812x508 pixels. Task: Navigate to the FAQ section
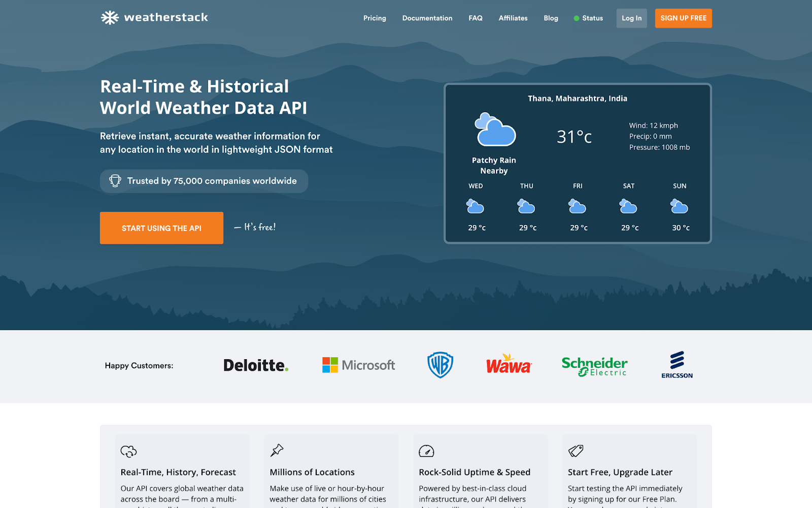[475, 18]
